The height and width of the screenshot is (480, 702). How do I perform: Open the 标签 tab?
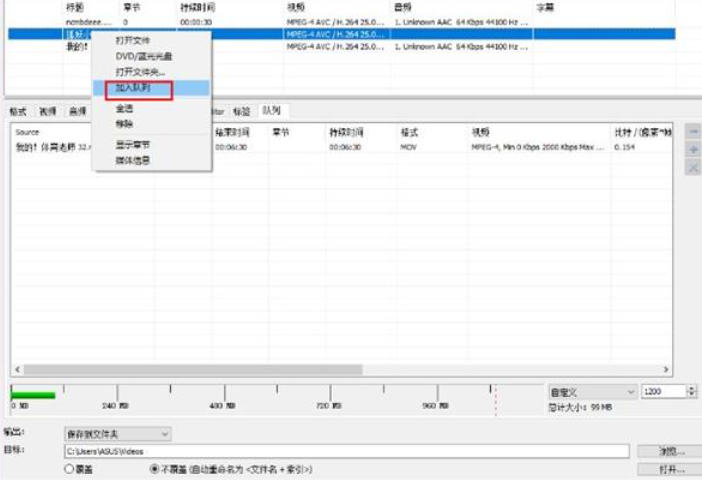click(x=241, y=111)
